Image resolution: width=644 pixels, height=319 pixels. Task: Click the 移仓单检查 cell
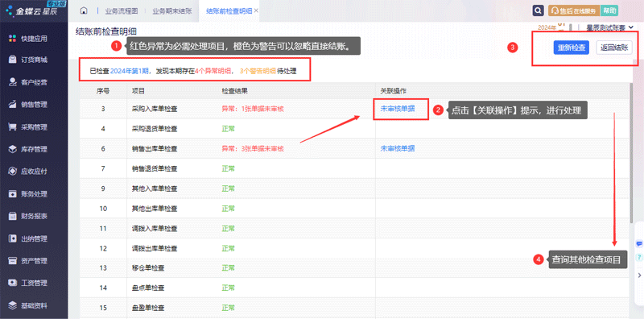148,268
